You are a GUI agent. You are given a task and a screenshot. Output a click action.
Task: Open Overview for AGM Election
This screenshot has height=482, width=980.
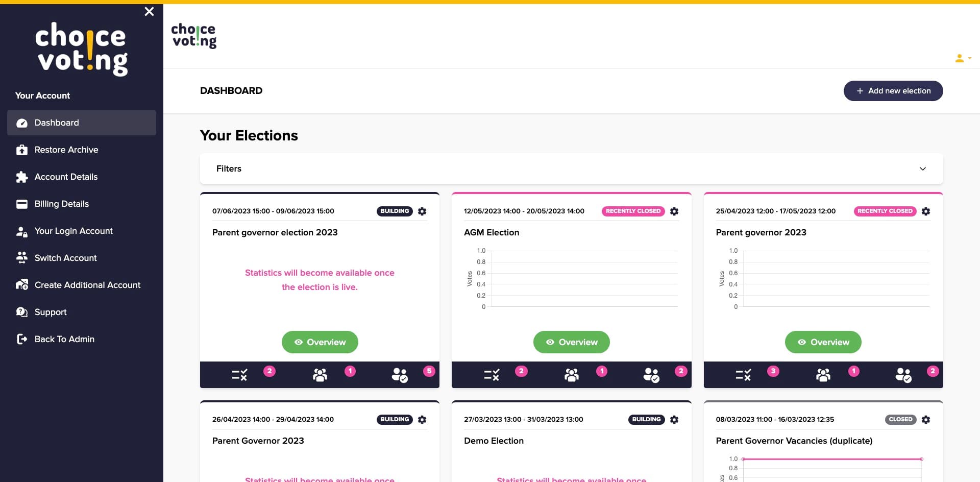[x=572, y=342]
